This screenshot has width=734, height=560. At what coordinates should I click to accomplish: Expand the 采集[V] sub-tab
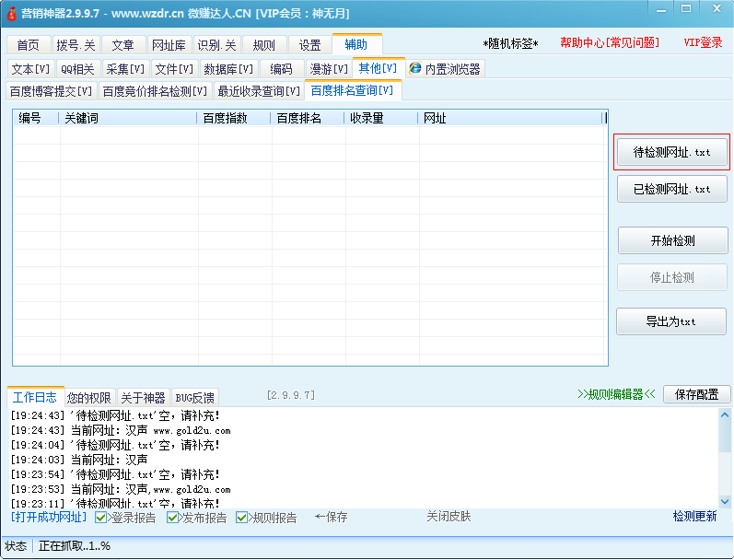click(125, 69)
